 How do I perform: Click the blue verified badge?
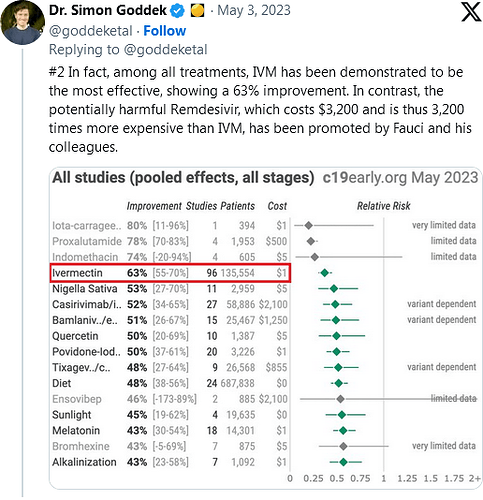(177, 11)
